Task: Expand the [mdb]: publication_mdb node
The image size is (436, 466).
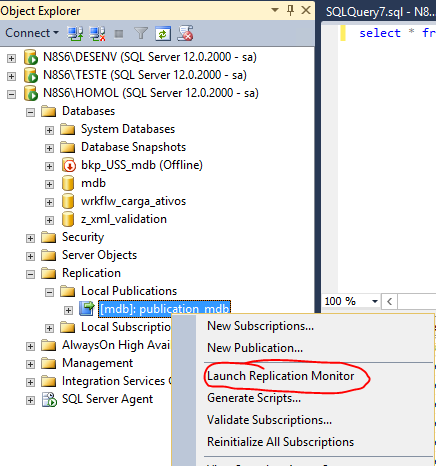Action: pyautogui.click(x=68, y=310)
